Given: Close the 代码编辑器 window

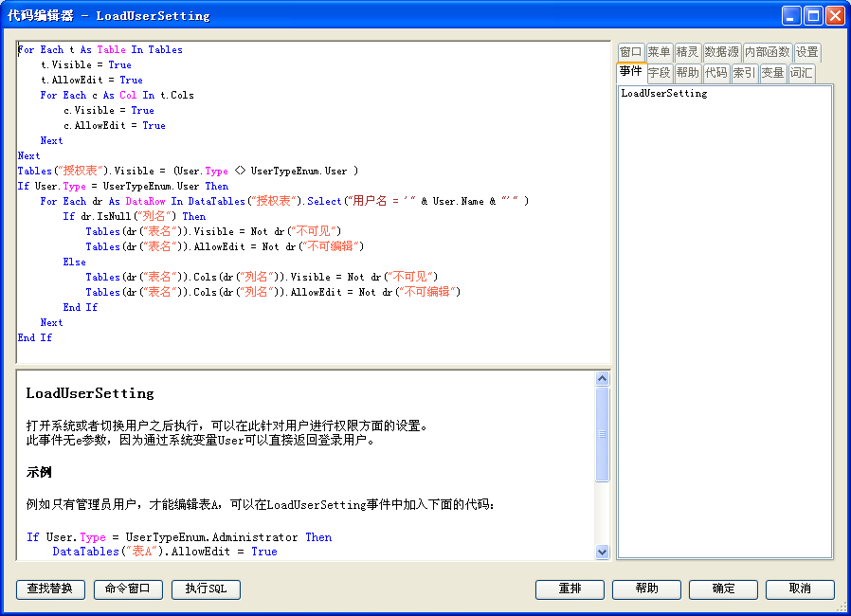Looking at the screenshot, I should click(x=835, y=16).
